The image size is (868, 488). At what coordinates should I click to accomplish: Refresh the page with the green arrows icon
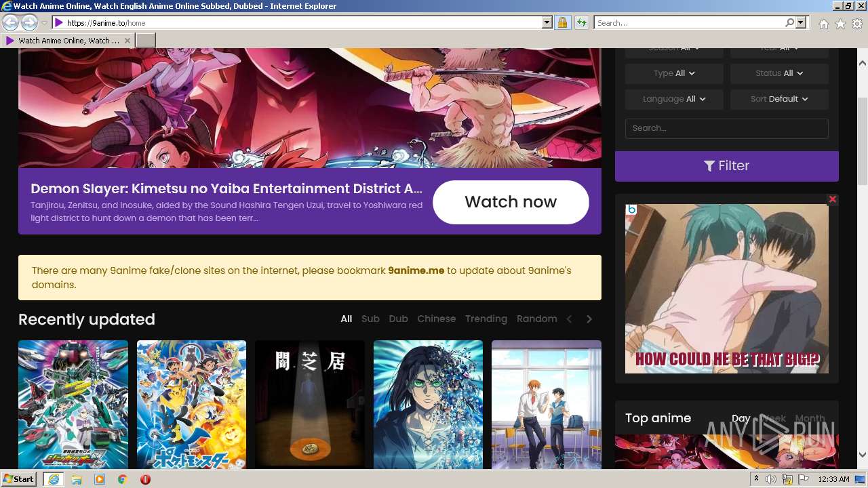tap(581, 23)
